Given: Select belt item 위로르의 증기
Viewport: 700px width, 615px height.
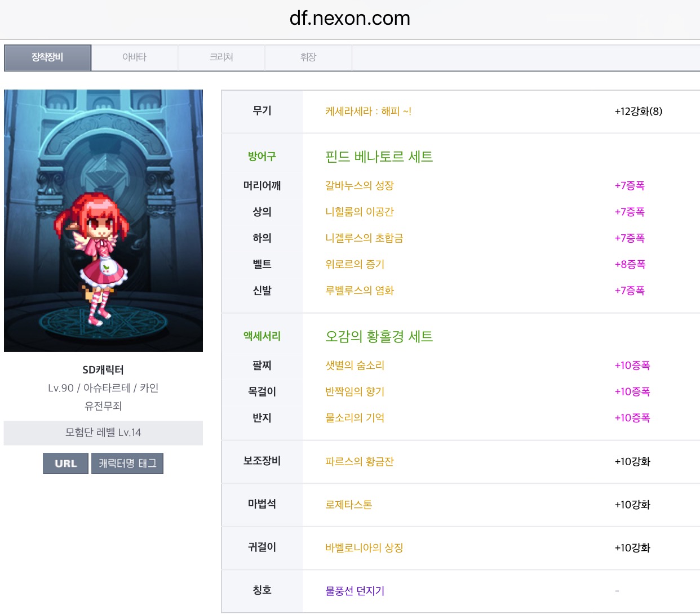Looking at the screenshot, I should coord(355,265).
